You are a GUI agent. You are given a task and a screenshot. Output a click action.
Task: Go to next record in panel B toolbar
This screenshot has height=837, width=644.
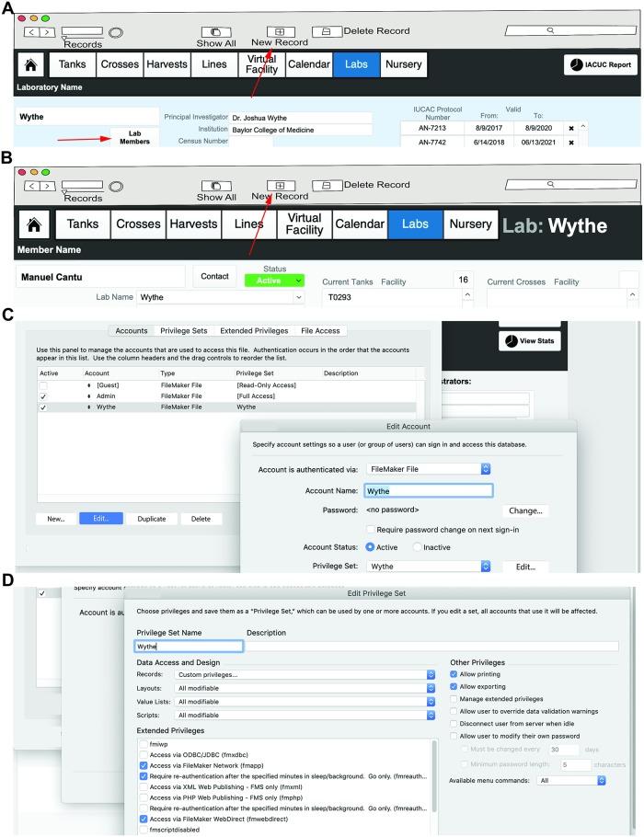47,186
